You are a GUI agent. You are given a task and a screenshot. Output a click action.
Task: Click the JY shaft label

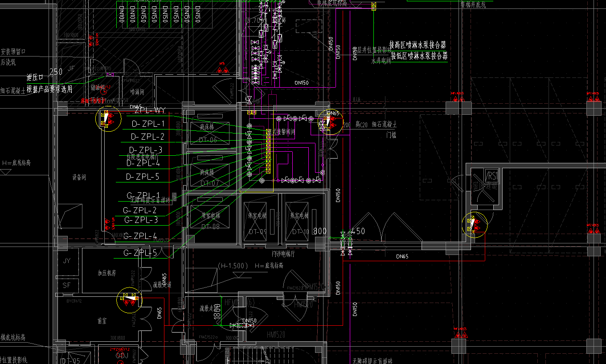point(67,260)
